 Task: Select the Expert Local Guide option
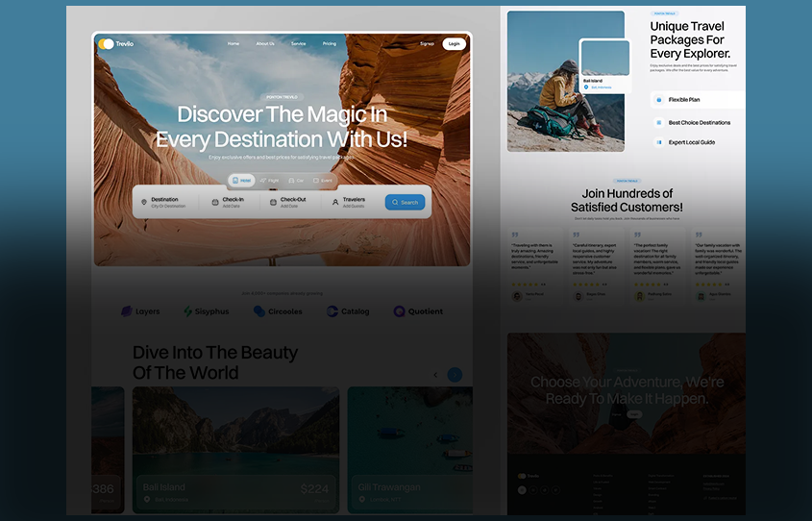(x=685, y=142)
